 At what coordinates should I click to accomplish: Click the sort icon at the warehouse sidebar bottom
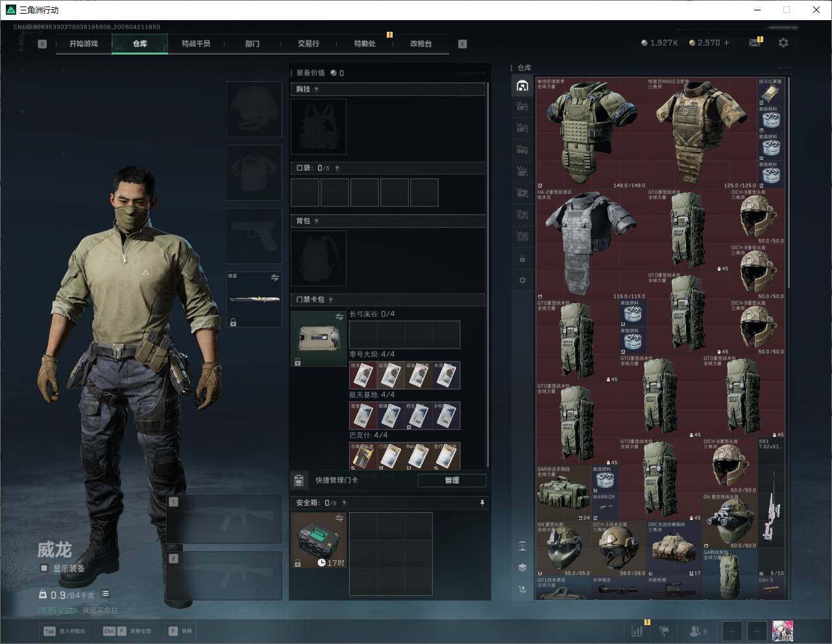522,589
